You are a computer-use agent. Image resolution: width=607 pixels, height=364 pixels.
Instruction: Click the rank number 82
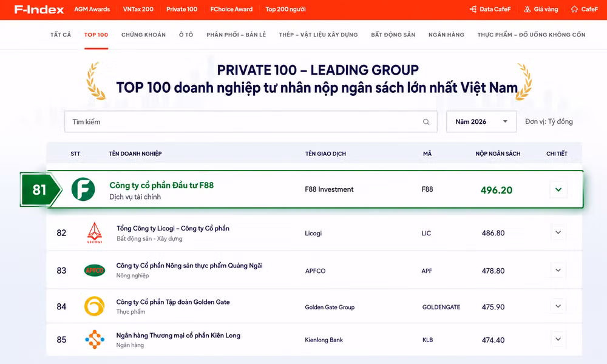61,233
